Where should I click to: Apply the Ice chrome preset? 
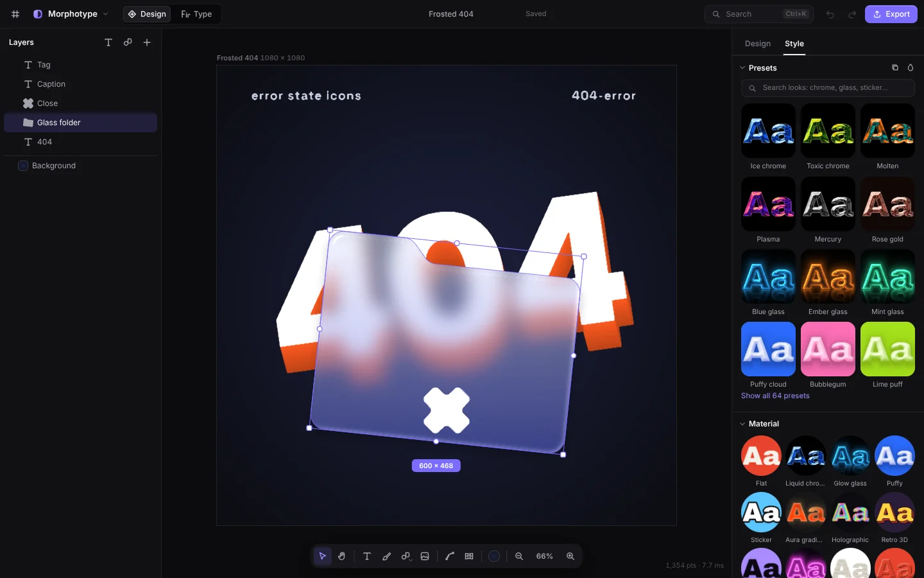click(x=768, y=131)
